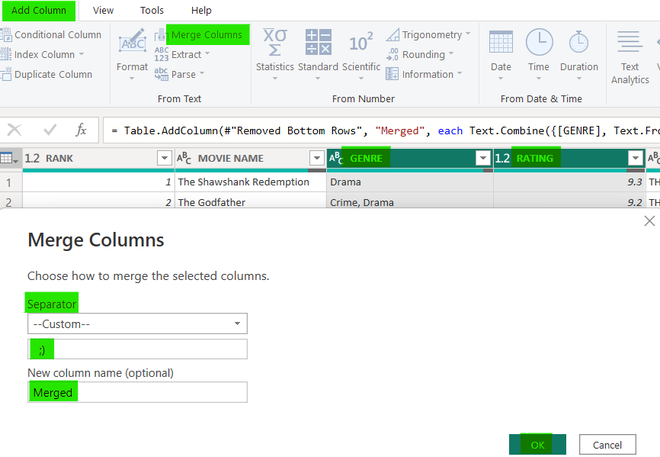Open the Format text menu

pos(132,55)
